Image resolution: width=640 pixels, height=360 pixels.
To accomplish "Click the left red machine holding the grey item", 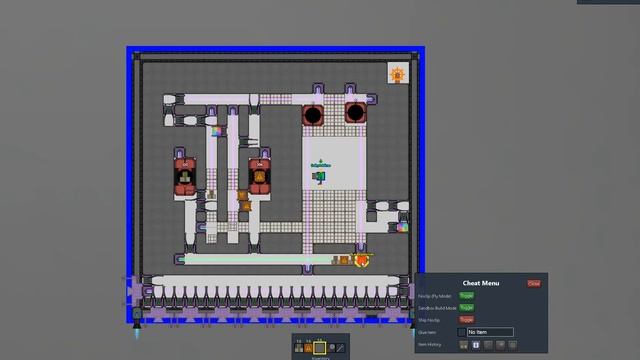I will pyautogui.click(x=185, y=176).
